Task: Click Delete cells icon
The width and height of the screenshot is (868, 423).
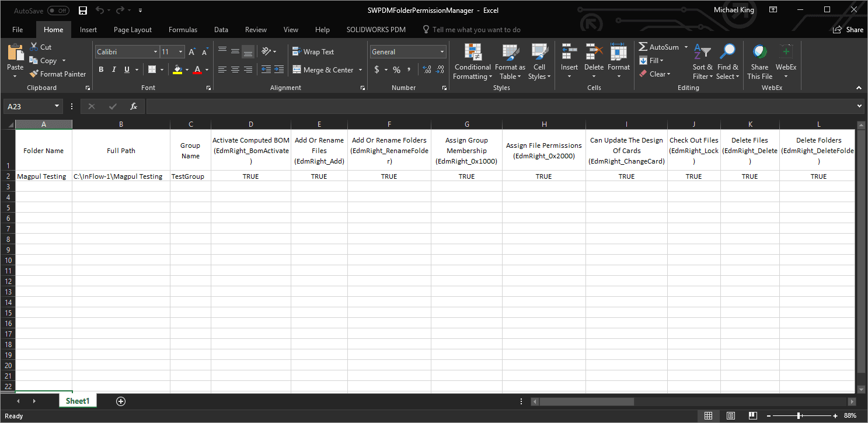Action: 594,51
